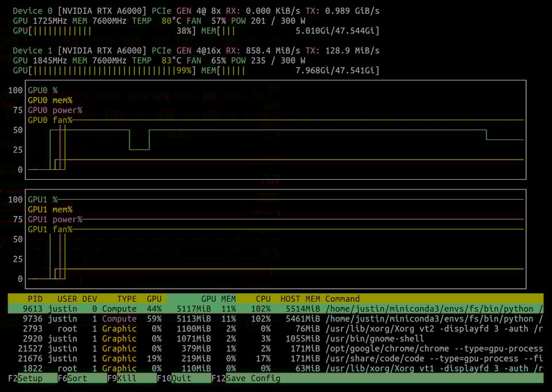Sort processes using F6 Sort
The height and width of the screenshot is (392, 552).
(x=72, y=378)
